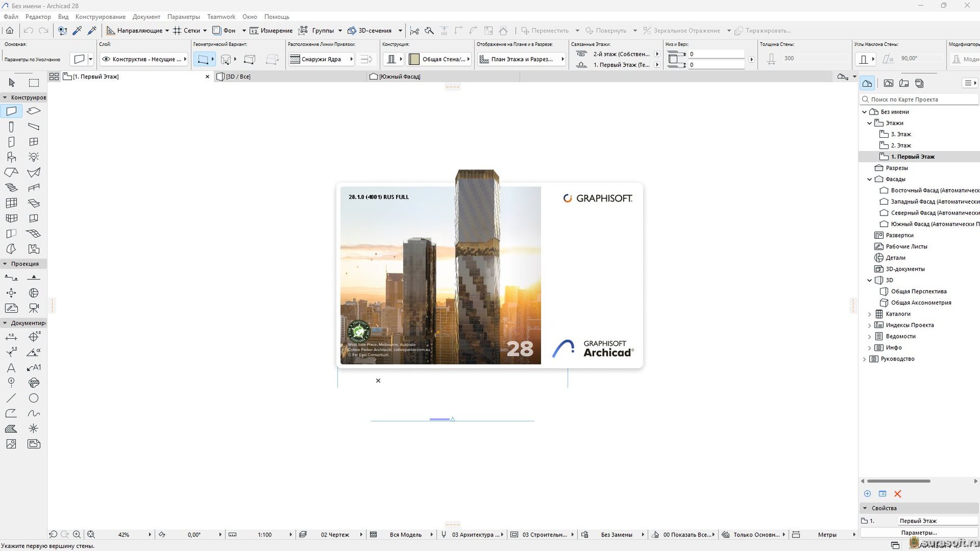Pick the Camera tool
This screenshot has width=980, height=551.
tap(34, 308)
